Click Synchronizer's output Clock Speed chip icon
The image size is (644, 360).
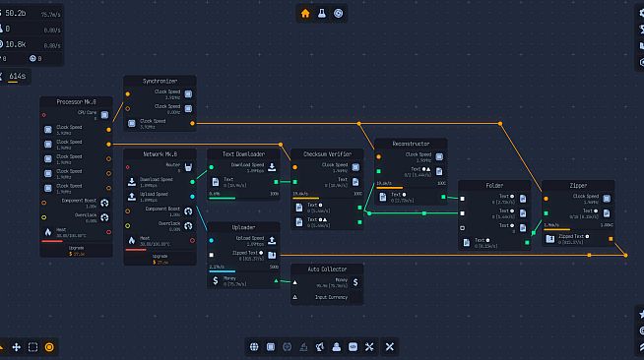131,123
